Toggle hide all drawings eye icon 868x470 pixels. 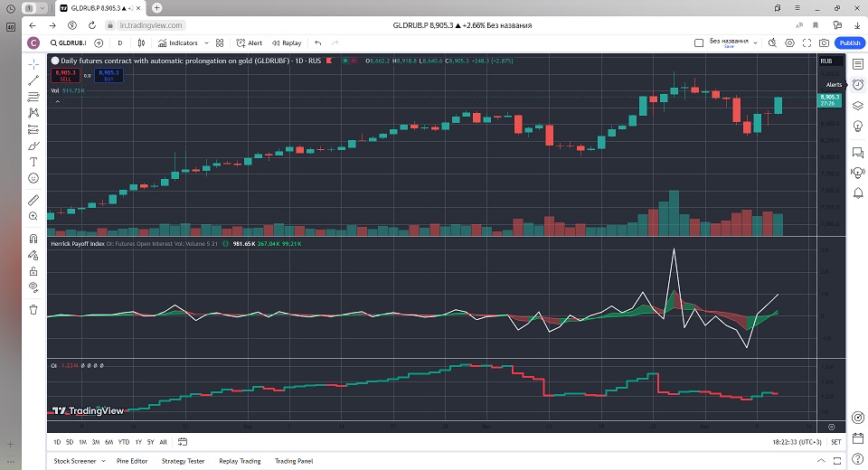coord(33,287)
